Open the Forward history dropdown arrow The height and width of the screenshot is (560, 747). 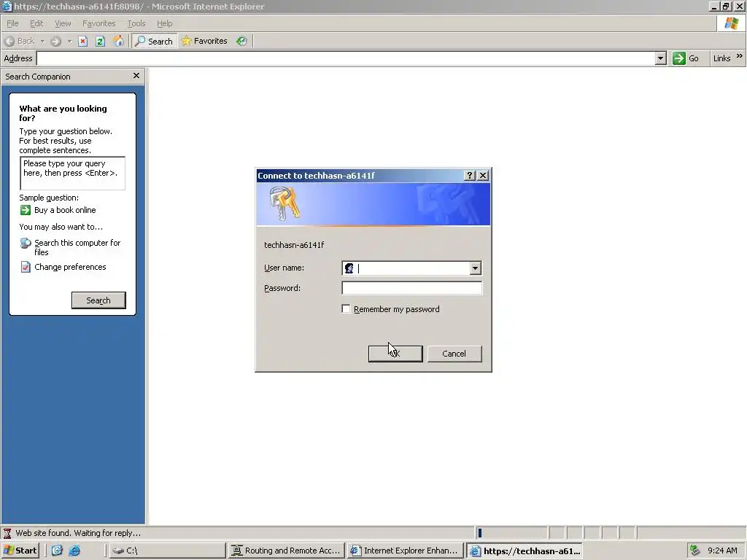(x=69, y=42)
